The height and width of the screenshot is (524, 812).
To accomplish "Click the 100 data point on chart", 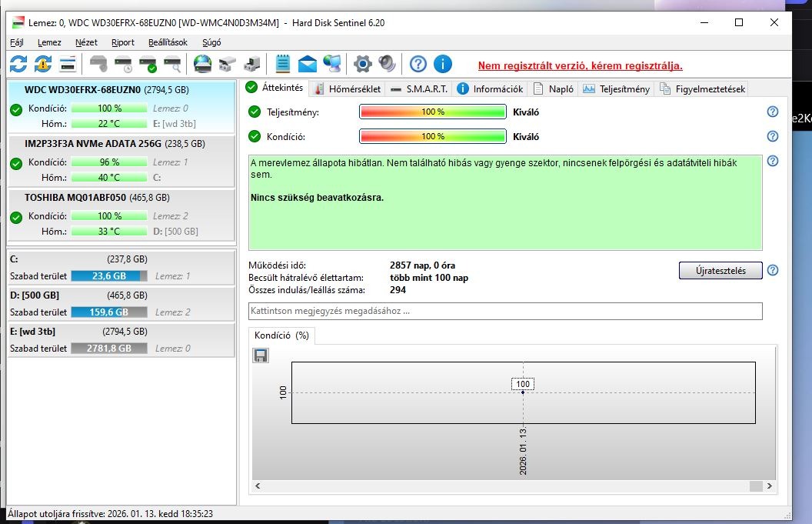I will pyautogui.click(x=523, y=392).
